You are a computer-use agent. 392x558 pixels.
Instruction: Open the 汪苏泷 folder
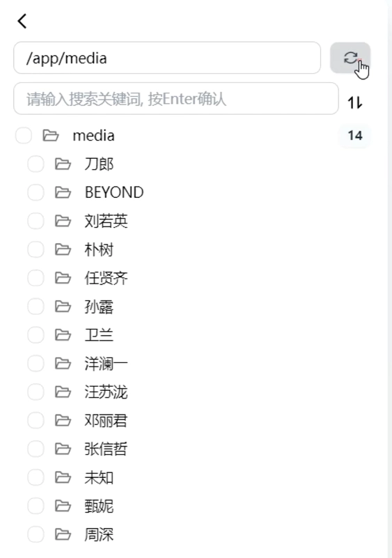tap(106, 392)
